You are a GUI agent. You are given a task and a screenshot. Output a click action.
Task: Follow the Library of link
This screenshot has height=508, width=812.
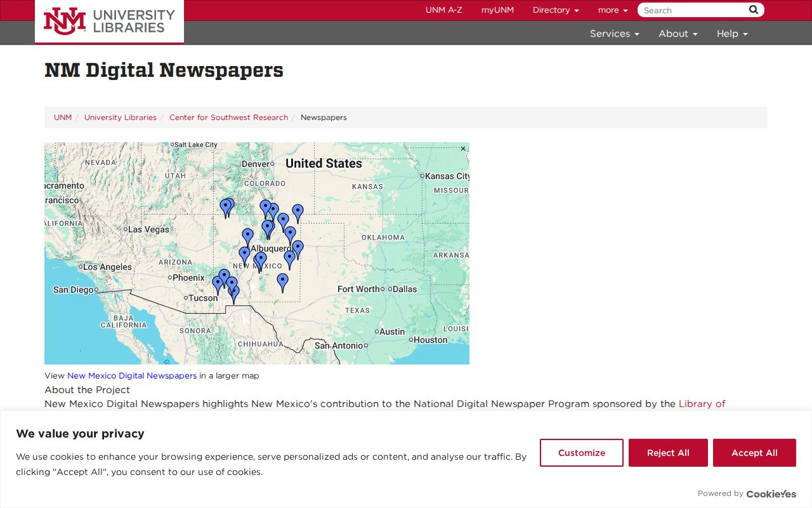[x=702, y=404]
